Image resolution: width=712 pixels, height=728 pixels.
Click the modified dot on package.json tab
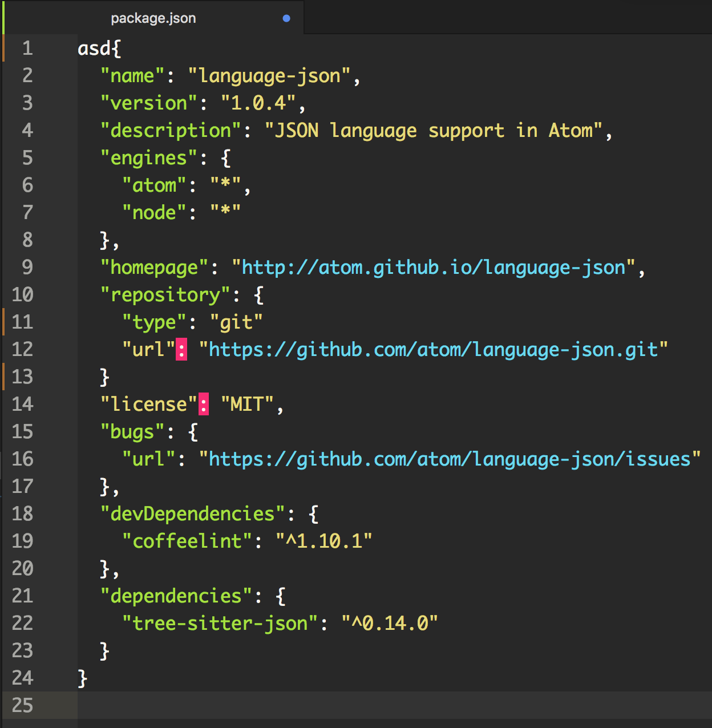click(286, 18)
